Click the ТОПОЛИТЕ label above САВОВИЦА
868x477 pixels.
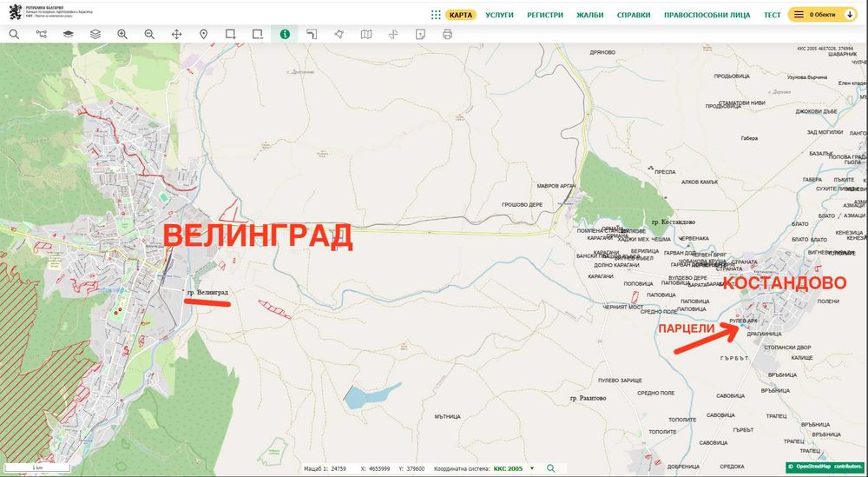tap(682, 420)
